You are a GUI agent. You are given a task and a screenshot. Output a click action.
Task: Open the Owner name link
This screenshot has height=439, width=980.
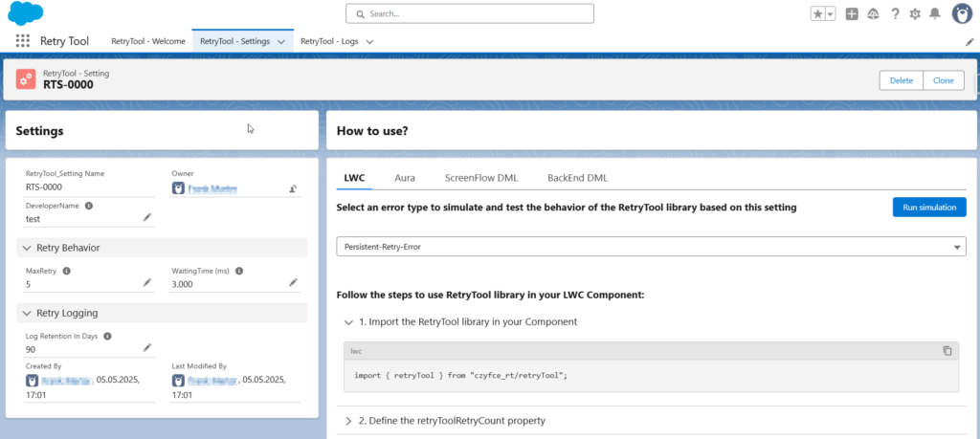coord(212,188)
